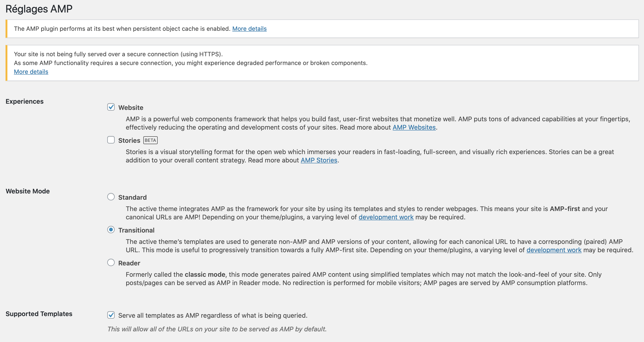Click the Experiences section heading

(x=25, y=101)
